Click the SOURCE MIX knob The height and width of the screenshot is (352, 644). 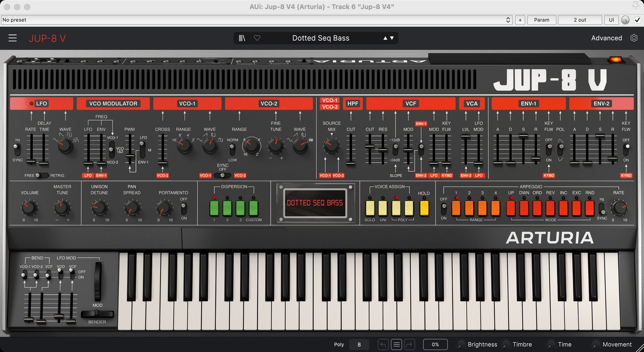(331, 146)
